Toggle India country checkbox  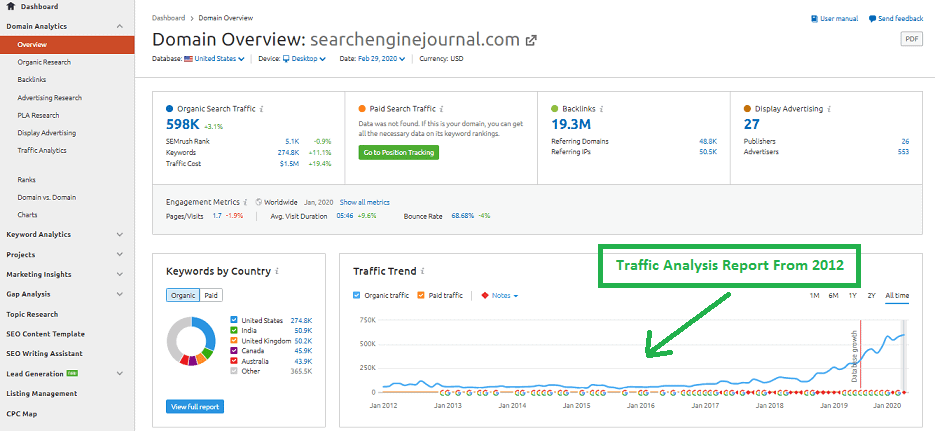click(x=234, y=330)
